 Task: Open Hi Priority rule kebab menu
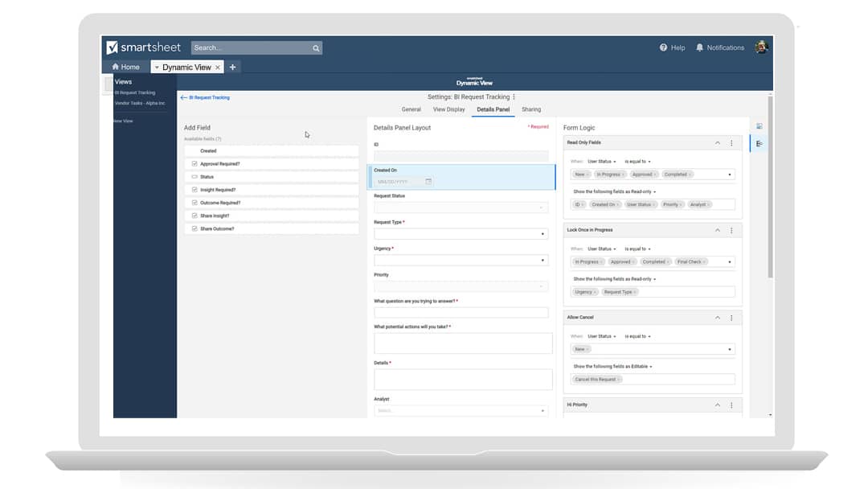[731, 405]
